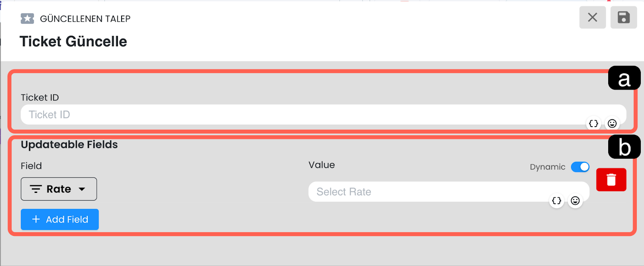
Task: Insert variable via braces icon in Ticket ID
Action: click(x=593, y=123)
